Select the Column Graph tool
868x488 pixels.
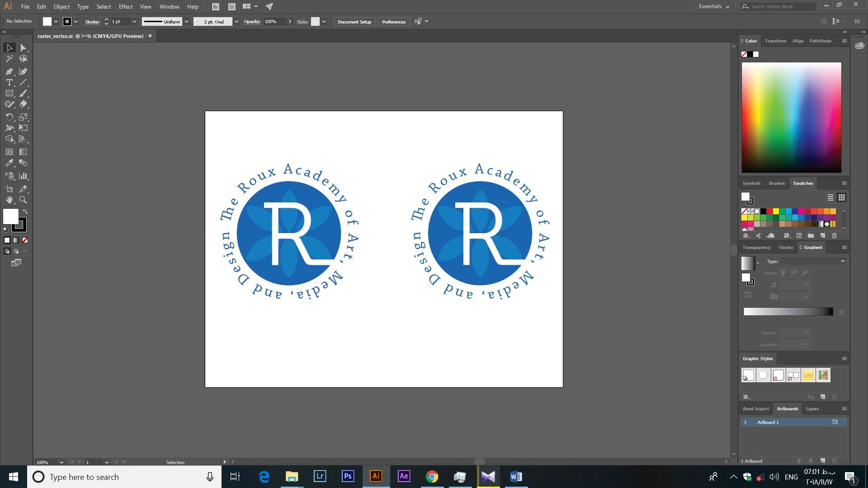(x=24, y=176)
